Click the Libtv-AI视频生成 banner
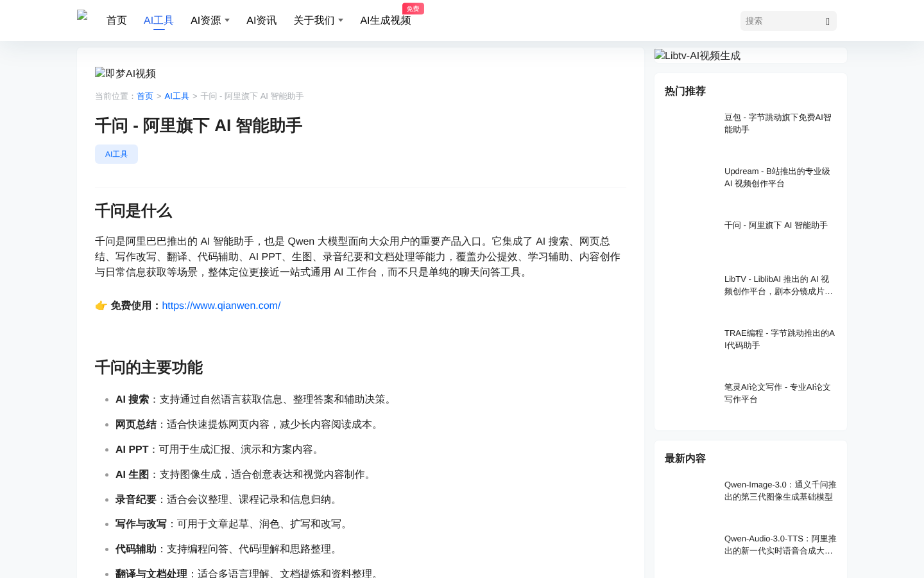 pyautogui.click(x=697, y=55)
